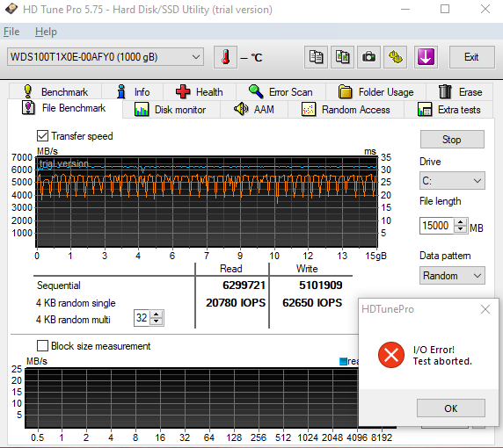Decrease 4 KB random multi queue depth
The image size is (503, 448).
(157, 322)
